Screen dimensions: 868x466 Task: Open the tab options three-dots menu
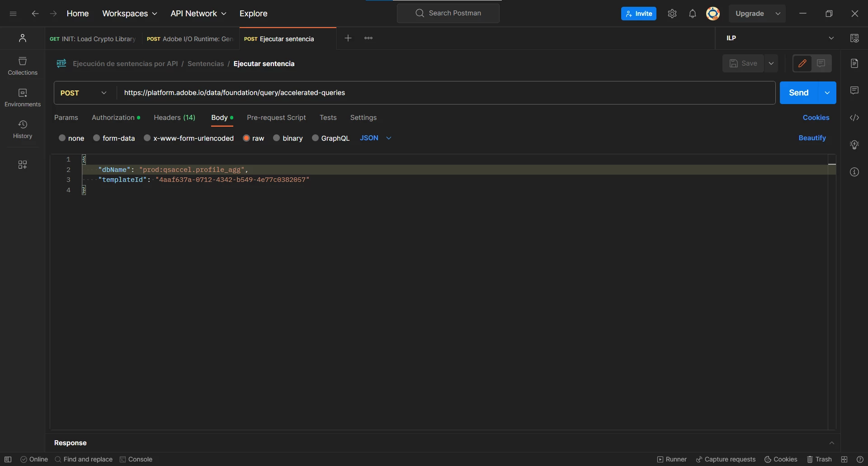368,38
